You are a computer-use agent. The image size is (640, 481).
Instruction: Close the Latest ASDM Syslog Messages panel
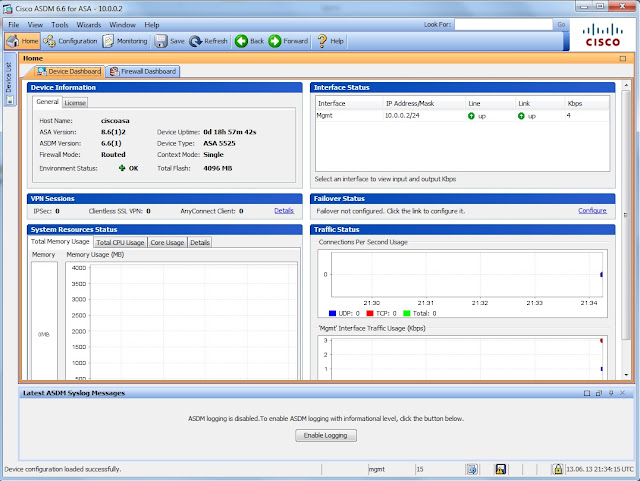[x=622, y=393]
